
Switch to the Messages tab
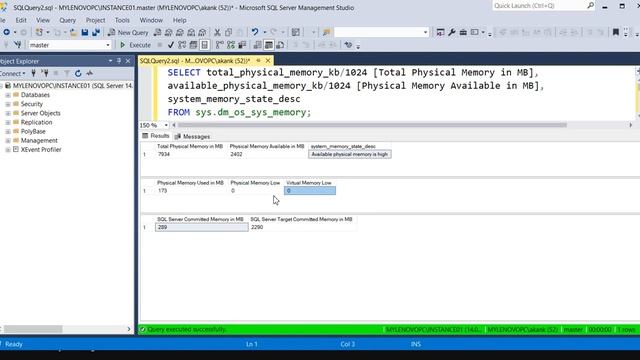[192, 136]
